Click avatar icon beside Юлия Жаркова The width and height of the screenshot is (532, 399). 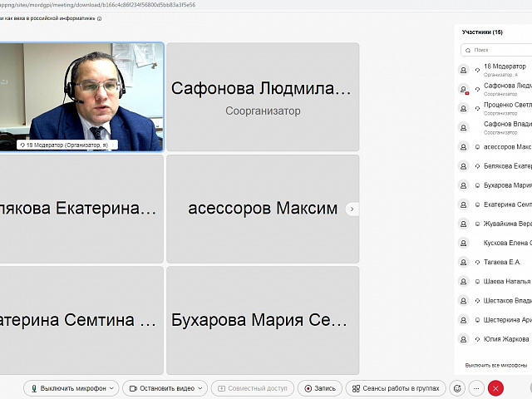[464, 339]
